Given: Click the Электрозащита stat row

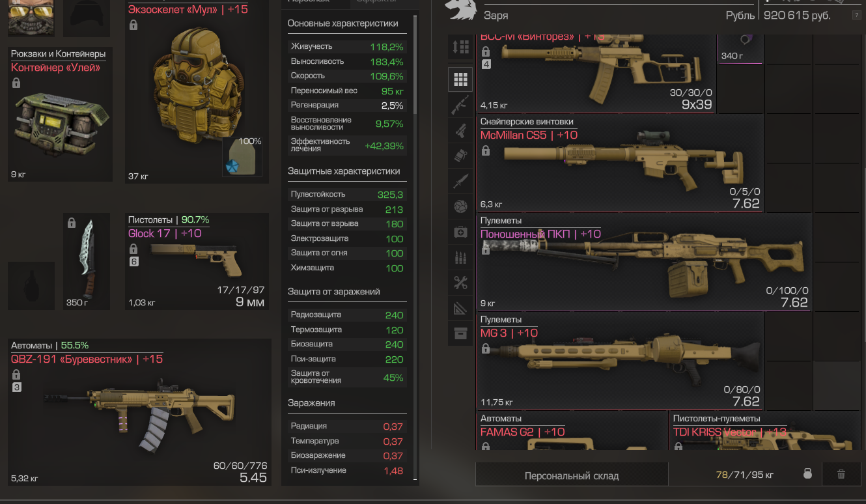Looking at the screenshot, I should tap(347, 238).
